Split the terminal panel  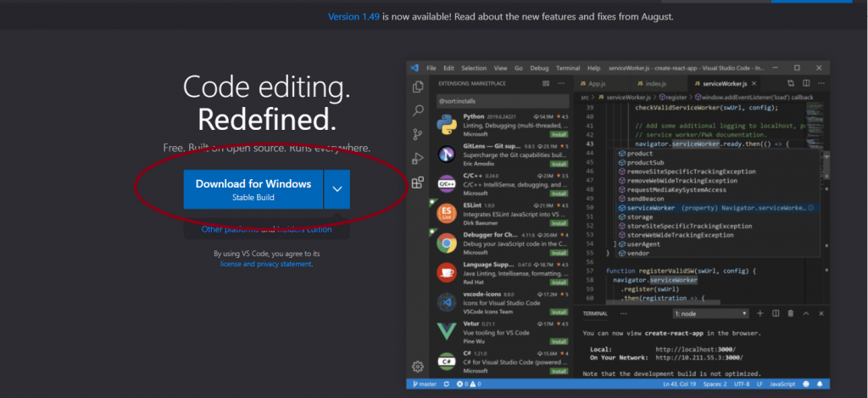(x=776, y=313)
